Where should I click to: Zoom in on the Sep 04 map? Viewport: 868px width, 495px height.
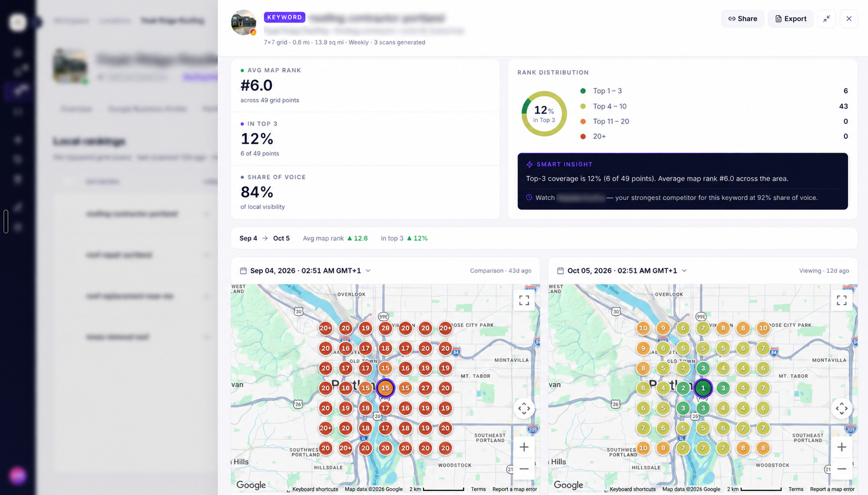tap(524, 447)
